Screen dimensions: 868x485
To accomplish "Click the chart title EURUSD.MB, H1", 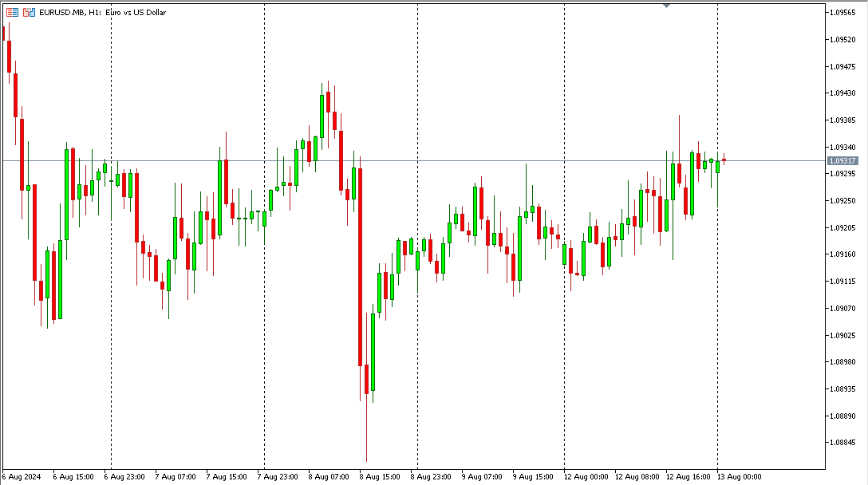I will point(70,12).
